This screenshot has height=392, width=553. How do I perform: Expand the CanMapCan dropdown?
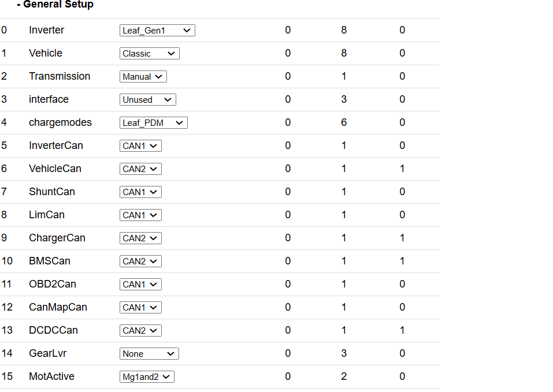click(140, 308)
